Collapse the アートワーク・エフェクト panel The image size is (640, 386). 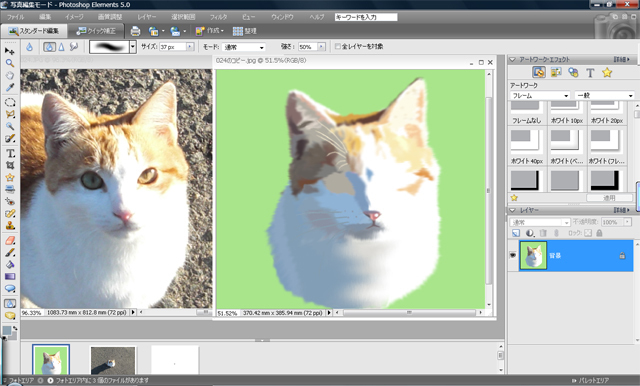[x=513, y=60]
